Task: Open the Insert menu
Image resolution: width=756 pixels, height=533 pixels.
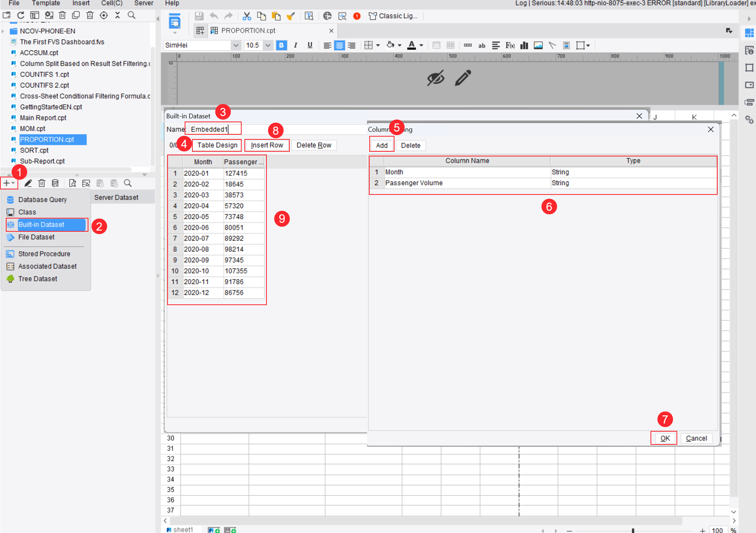Action: pyautogui.click(x=81, y=3)
